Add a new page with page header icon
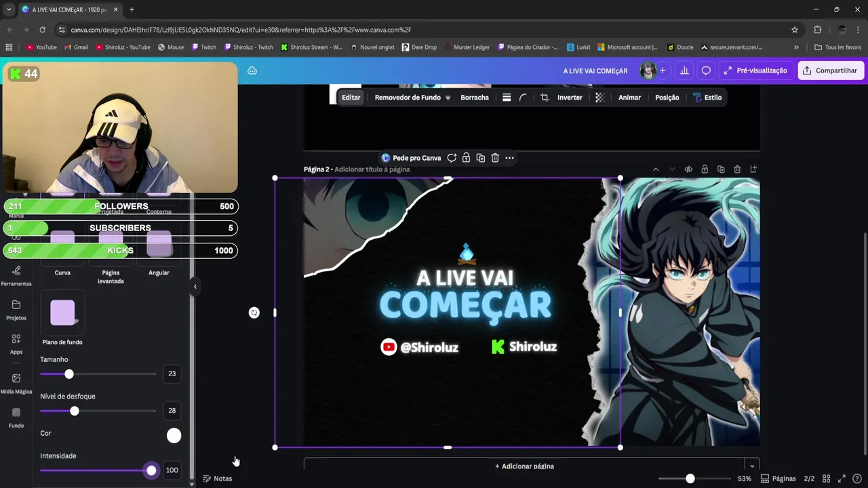Image resolution: width=868 pixels, height=488 pixels. coord(753,169)
